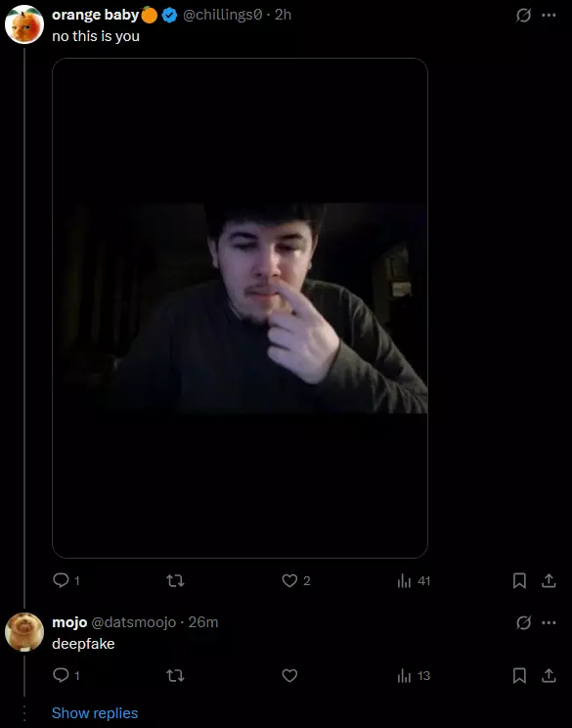The image size is (572, 728).
Task: Open Grok action on orange baby's post
Action: pos(523,16)
